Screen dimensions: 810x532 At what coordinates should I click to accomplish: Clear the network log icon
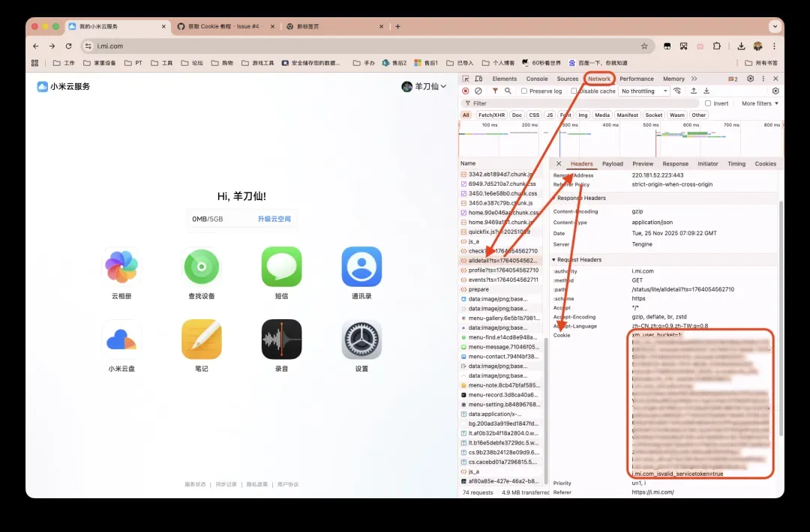tap(478, 91)
